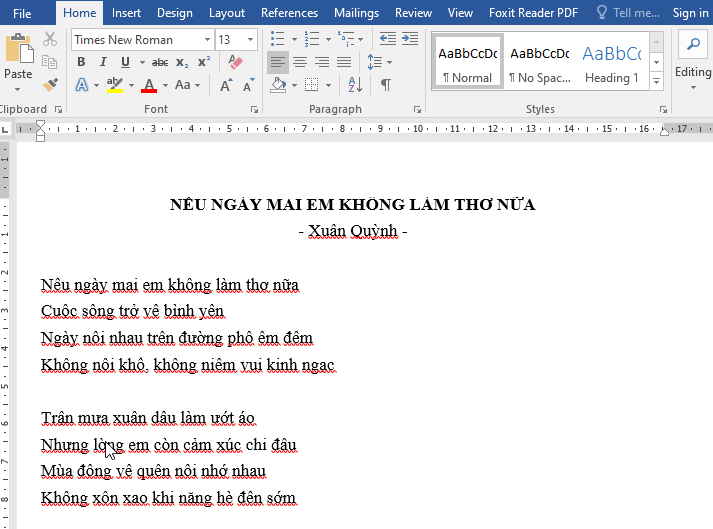Switch to the Design tab

(x=175, y=13)
